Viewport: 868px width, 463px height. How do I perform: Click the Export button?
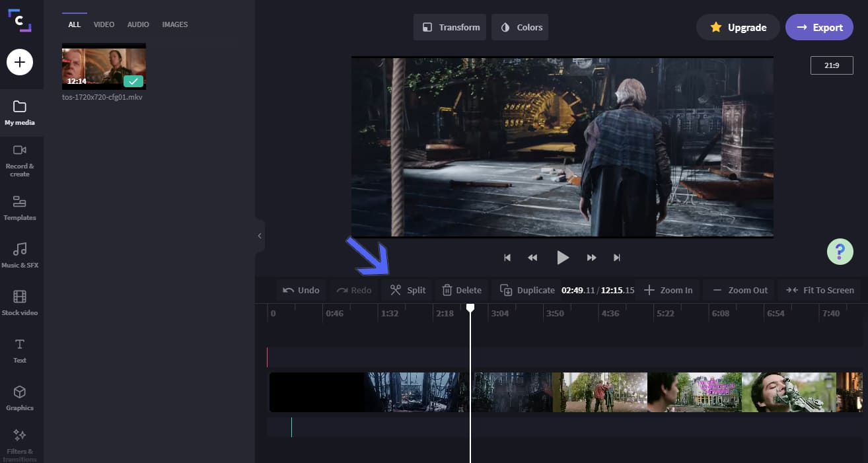coord(820,27)
